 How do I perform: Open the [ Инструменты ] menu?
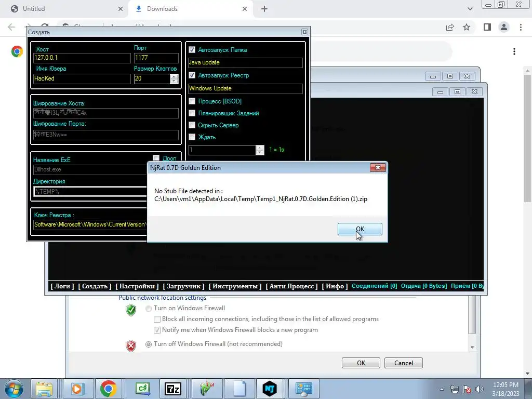click(x=235, y=286)
